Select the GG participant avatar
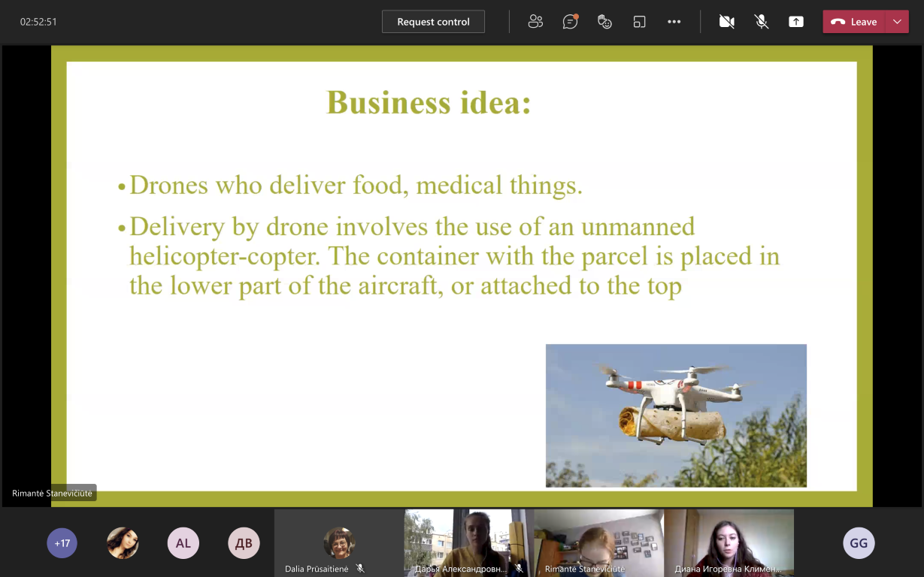 coord(859,543)
